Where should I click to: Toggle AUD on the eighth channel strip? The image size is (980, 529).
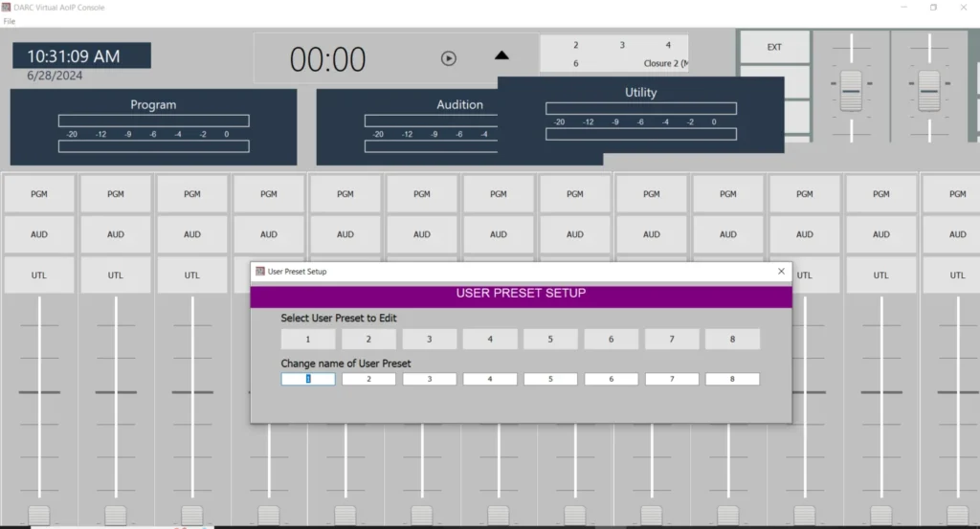coord(575,234)
